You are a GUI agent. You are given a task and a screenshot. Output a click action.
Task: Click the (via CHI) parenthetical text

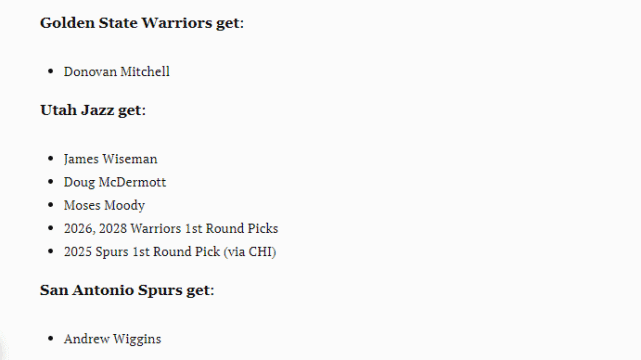click(x=250, y=252)
